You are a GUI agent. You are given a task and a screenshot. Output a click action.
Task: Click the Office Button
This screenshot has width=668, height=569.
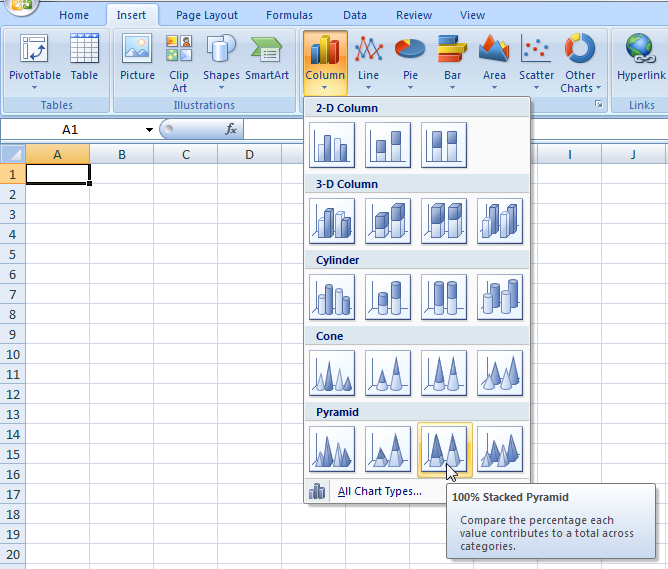point(20,6)
